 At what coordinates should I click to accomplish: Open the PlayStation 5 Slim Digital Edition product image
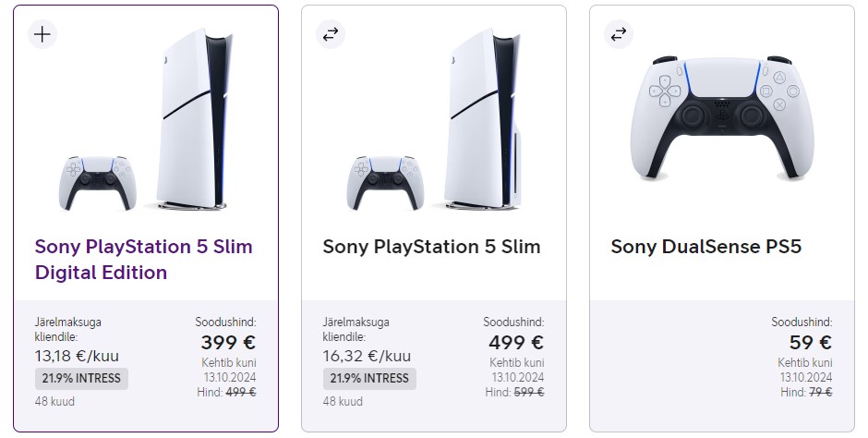(146, 119)
